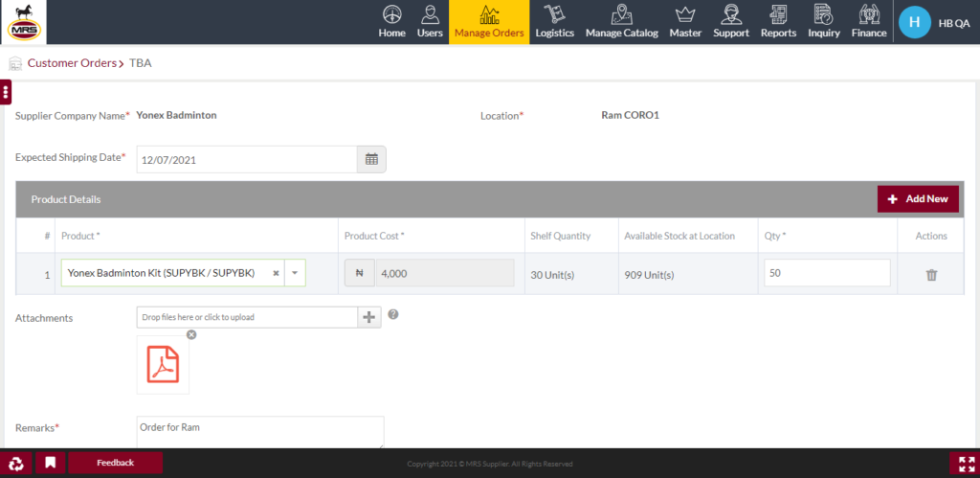
Task: Click the TBA breadcrumb text
Action: (140, 62)
